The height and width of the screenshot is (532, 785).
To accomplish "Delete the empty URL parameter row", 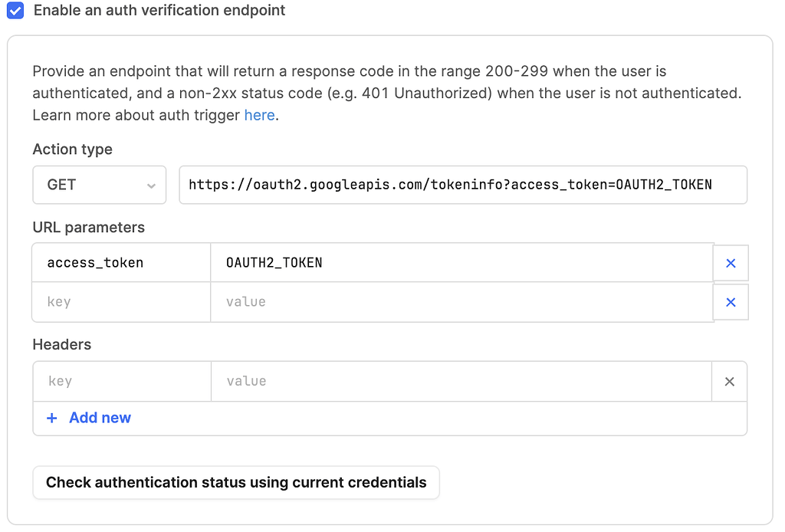I will click(x=731, y=302).
